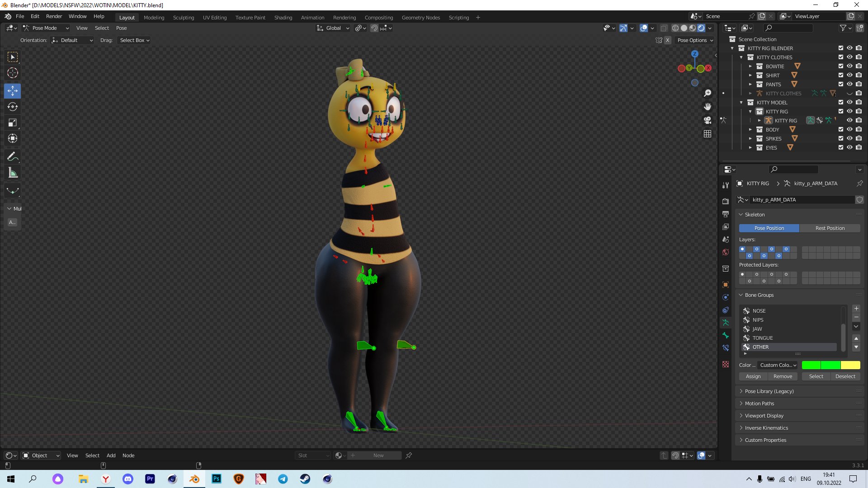The image size is (868, 488).
Task: Collapse the KITTY CLOTHES collection tree
Action: [x=741, y=57]
